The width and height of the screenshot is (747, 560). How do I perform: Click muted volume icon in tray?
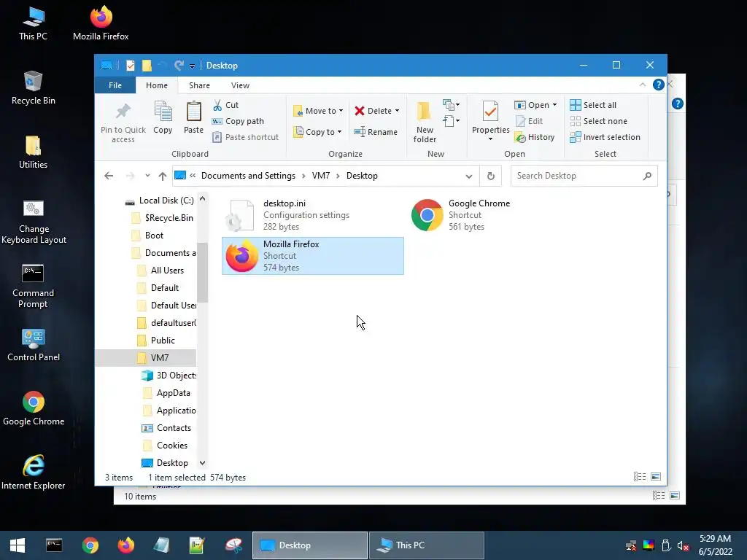pos(684,545)
